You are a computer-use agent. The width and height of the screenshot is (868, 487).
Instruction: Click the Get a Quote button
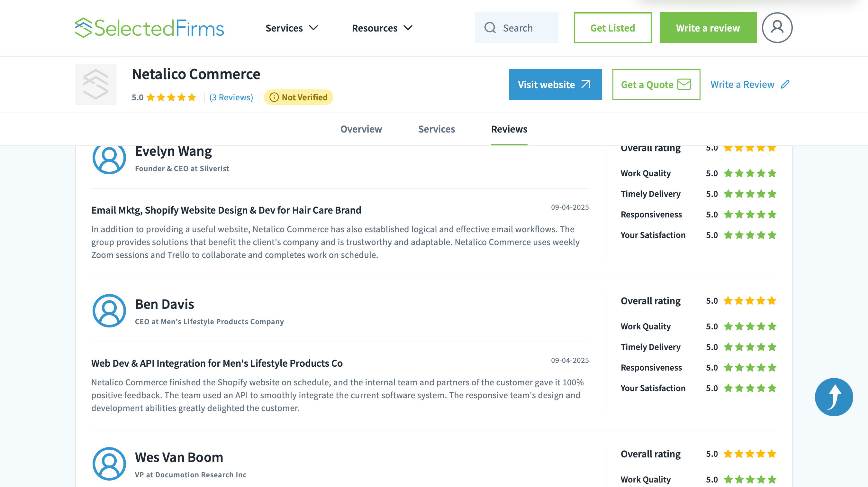(656, 84)
